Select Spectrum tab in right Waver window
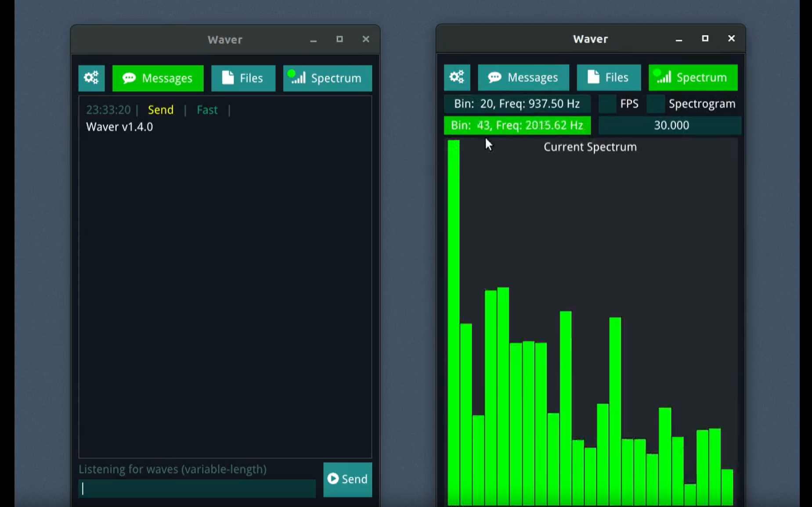This screenshot has height=507, width=812. click(693, 77)
